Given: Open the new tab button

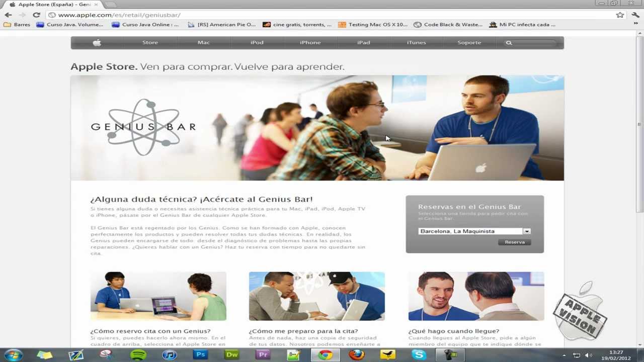Looking at the screenshot, I should 110,4.
